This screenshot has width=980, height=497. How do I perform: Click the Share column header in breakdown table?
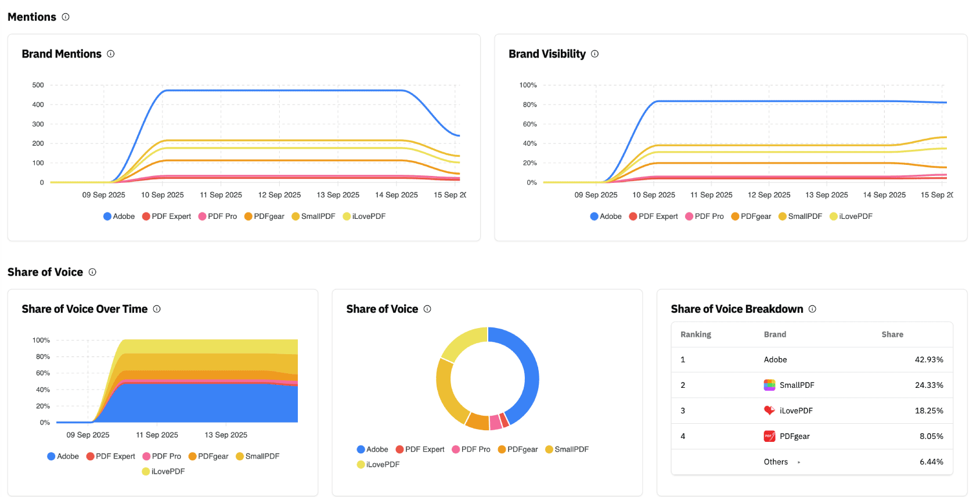(x=892, y=334)
